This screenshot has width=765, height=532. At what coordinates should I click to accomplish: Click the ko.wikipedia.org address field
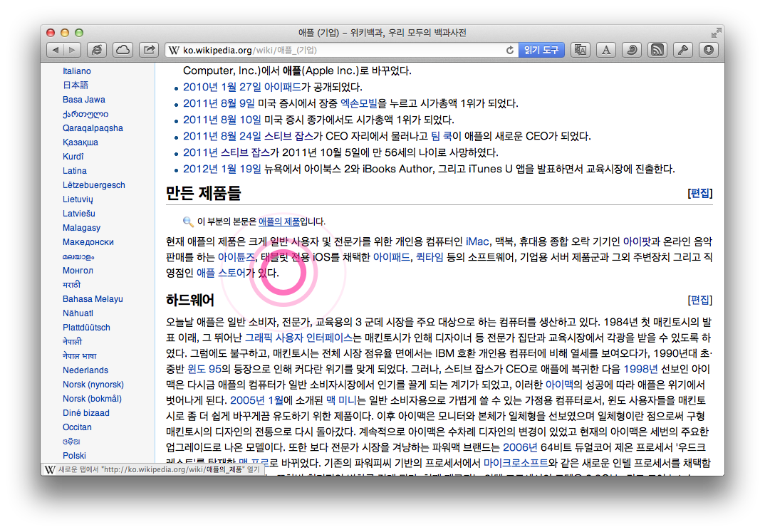point(341,51)
